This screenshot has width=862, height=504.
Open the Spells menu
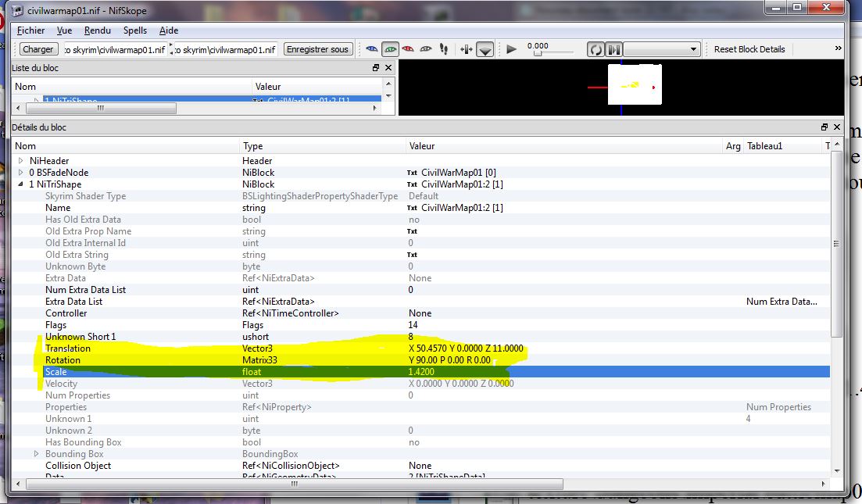pyautogui.click(x=135, y=30)
